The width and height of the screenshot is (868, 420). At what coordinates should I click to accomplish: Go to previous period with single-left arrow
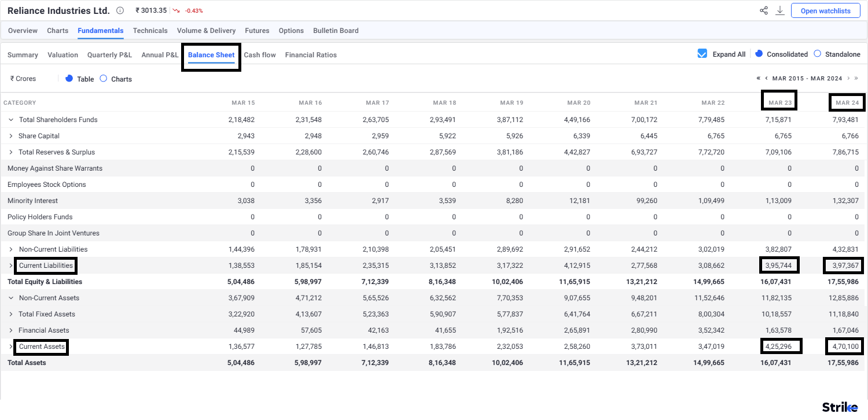(x=766, y=78)
